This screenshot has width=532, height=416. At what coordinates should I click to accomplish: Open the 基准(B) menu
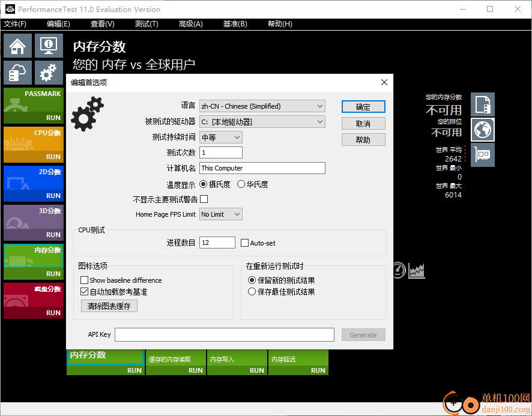(x=235, y=24)
